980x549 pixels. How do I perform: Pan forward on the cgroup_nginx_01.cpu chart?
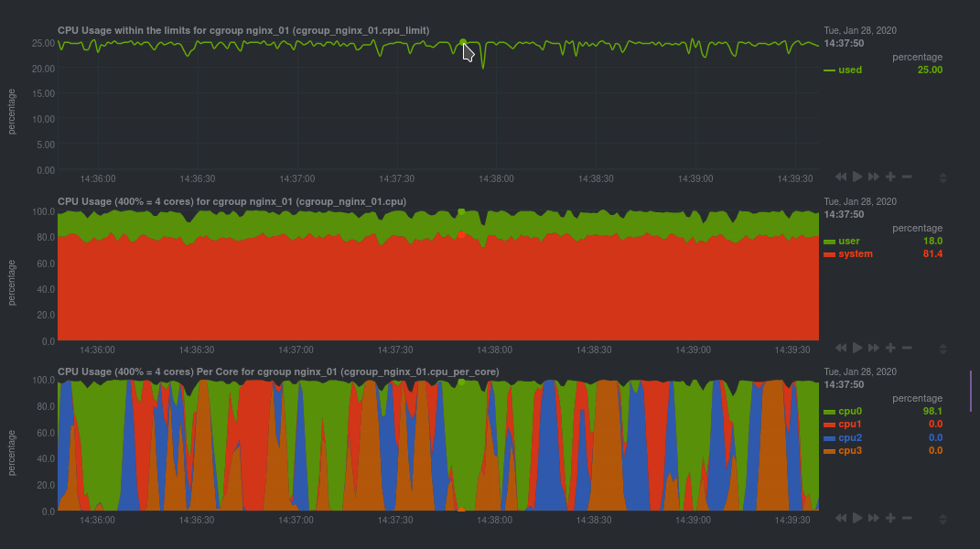(x=873, y=347)
